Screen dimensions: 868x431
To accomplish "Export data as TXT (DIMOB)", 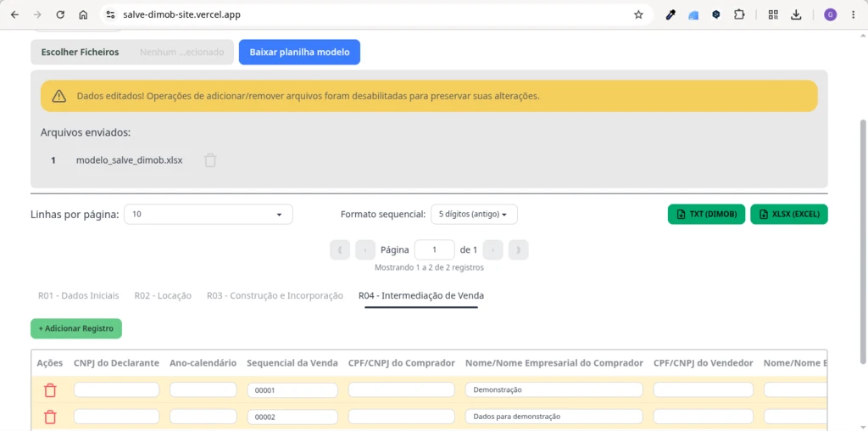I will pyautogui.click(x=706, y=215).
